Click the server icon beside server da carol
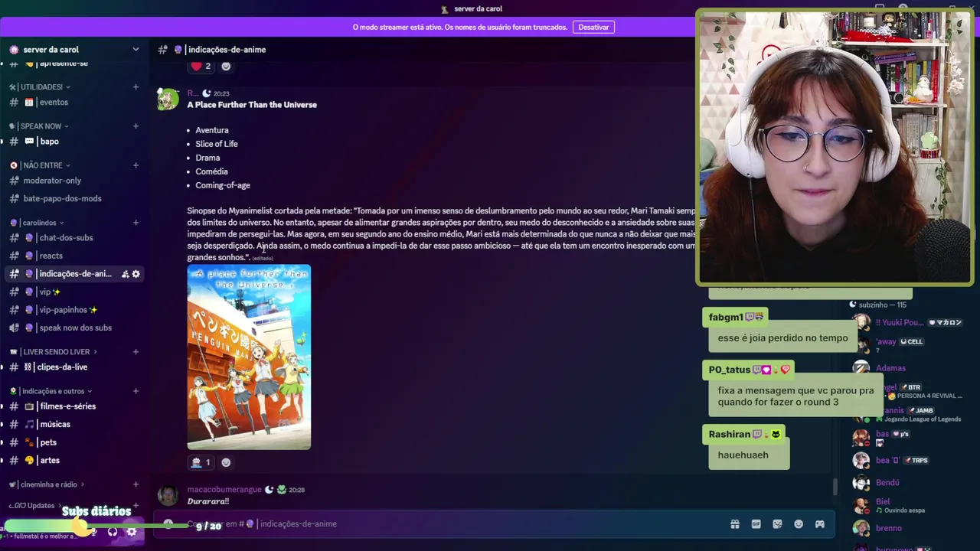Viewport: 980px width, 551px height. click(14, 50)
